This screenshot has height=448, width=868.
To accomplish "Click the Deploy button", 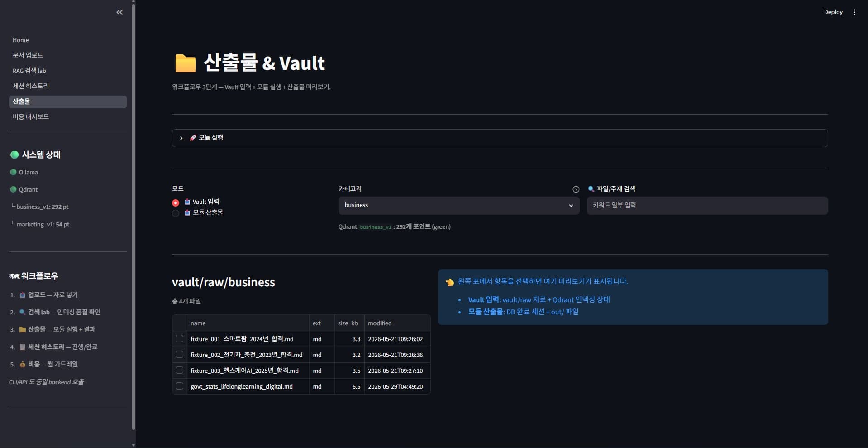I will pyautogui.click(x=833, y=12).
